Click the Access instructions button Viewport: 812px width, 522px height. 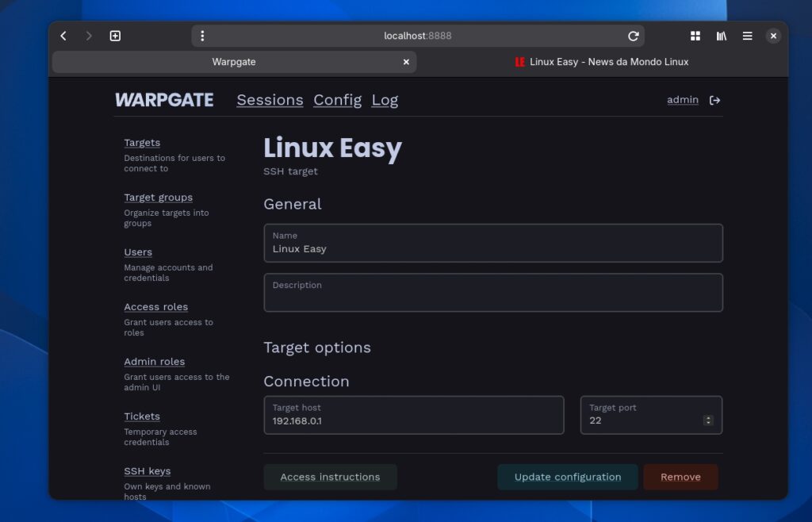pyautogui.click(x=331, y=477)
